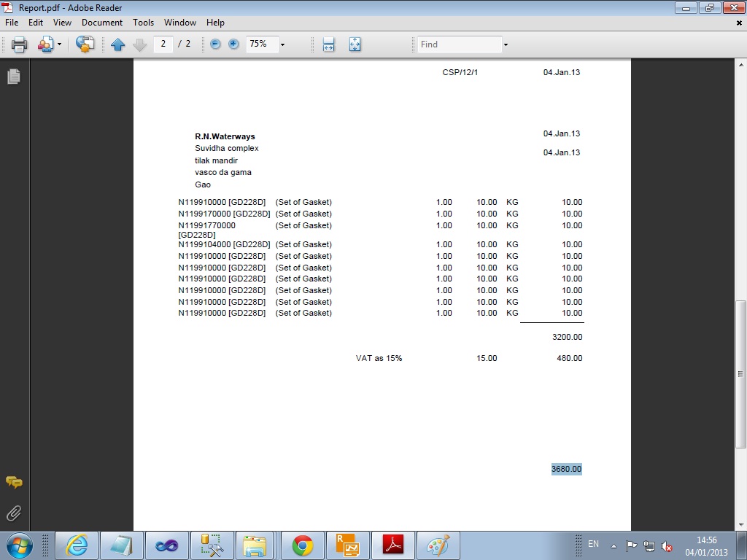The image size is (747, 560).
Task: Click the Suvidha complex address line
Action: tap(227, 149)
